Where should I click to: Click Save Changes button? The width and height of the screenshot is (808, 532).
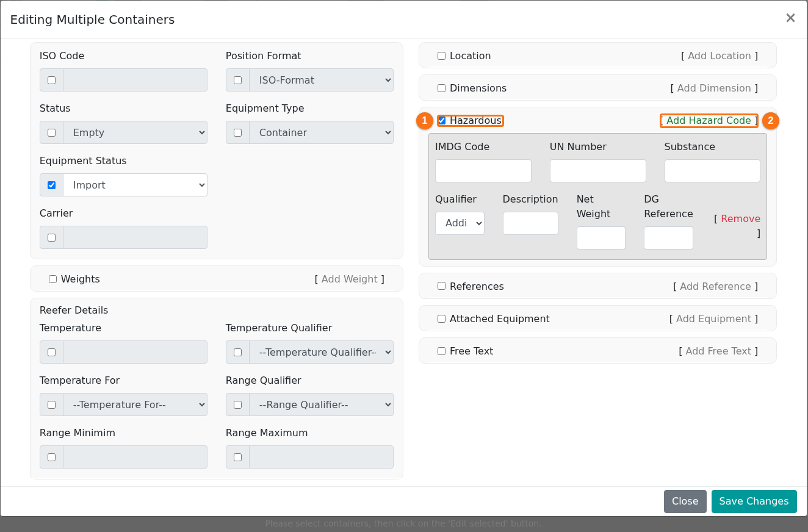754,501
